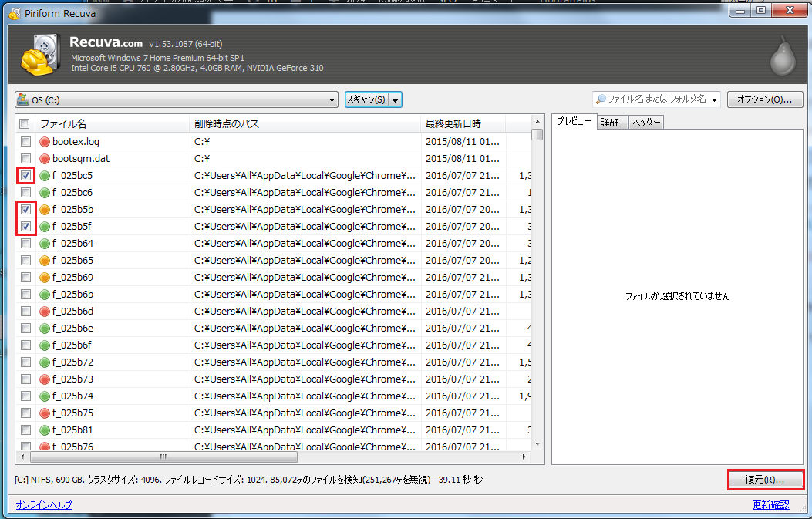Switch to the プレビュー tab

pos(574,121)
